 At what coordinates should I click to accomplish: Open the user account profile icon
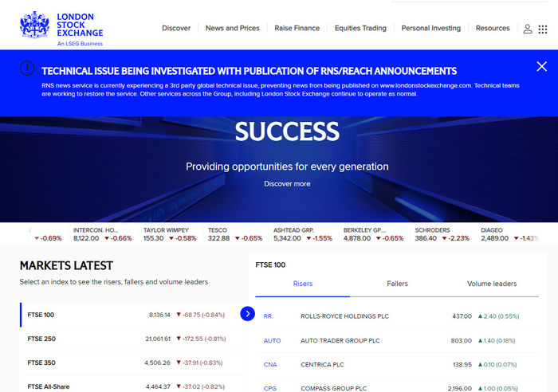coord(528,29)
